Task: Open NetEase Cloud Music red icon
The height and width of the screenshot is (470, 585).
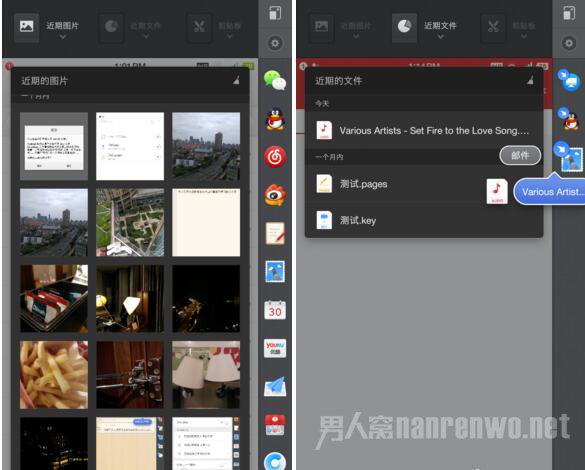Action: 275,157
